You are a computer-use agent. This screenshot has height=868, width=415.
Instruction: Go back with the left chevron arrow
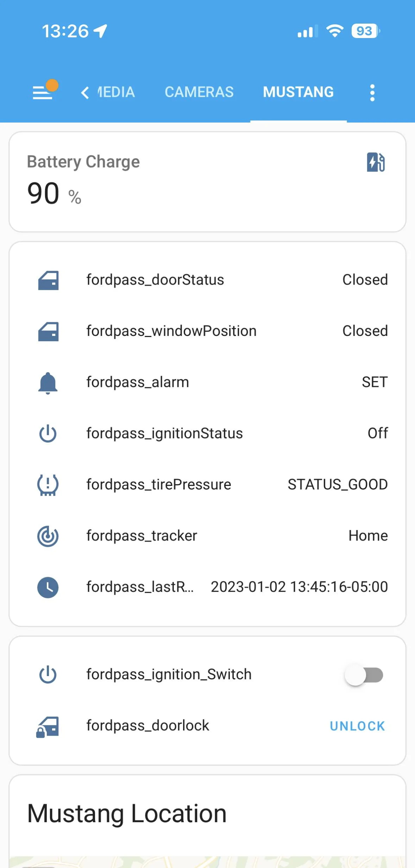85,93
